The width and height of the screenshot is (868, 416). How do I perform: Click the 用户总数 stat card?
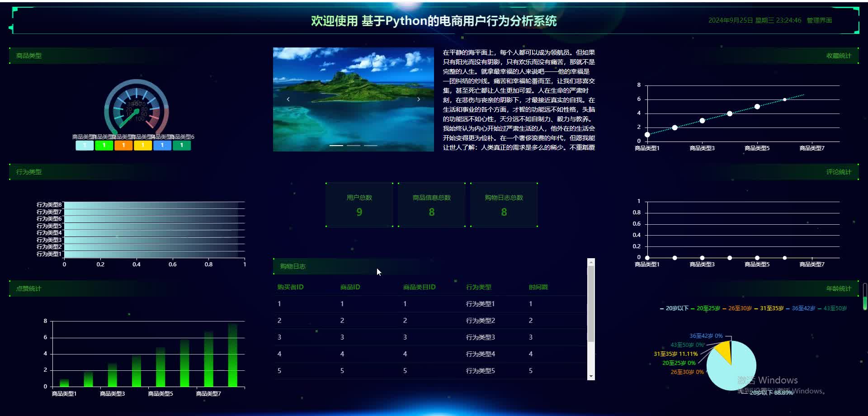(359, 205)
